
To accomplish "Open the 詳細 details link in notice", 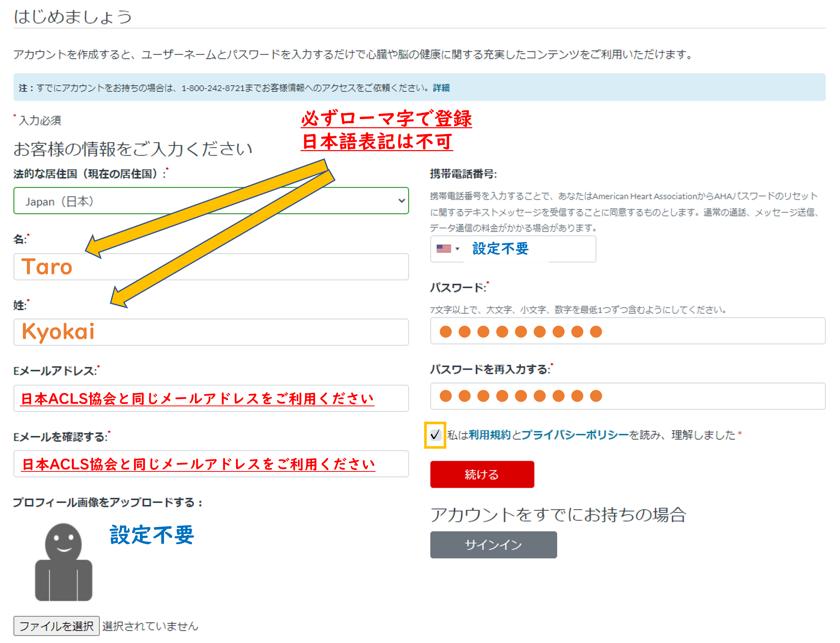I will [x=441, y=88].
